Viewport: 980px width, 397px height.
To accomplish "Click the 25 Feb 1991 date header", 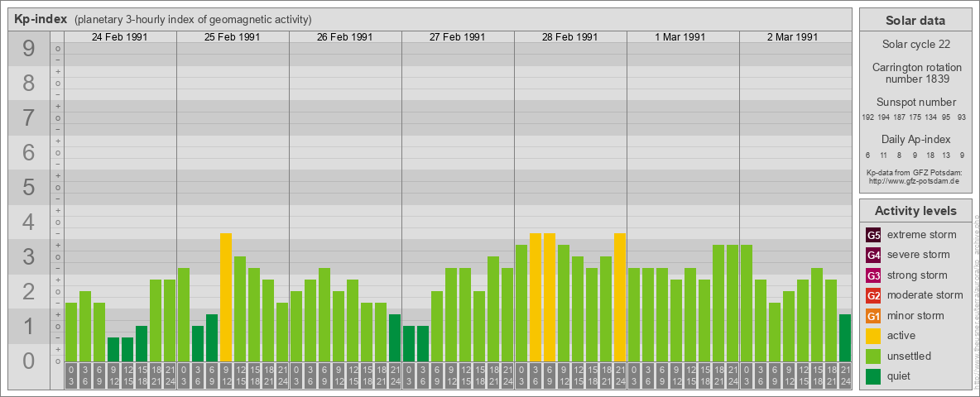I will 232,37.
